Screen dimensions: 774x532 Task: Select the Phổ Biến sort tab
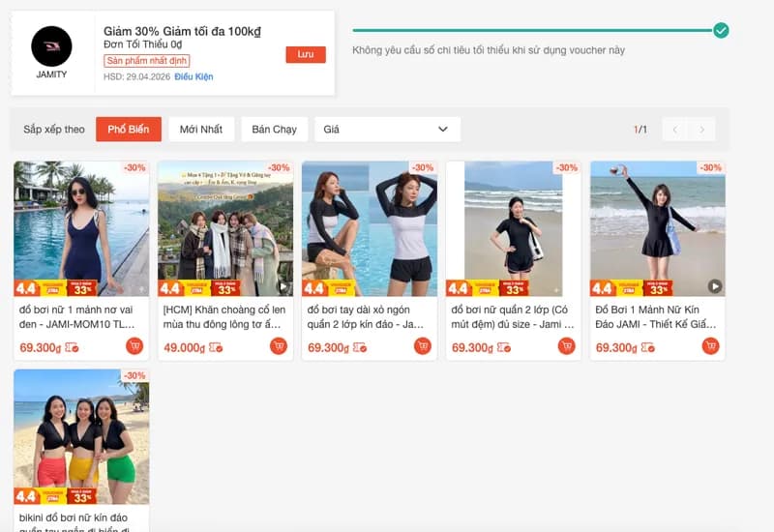129,130
